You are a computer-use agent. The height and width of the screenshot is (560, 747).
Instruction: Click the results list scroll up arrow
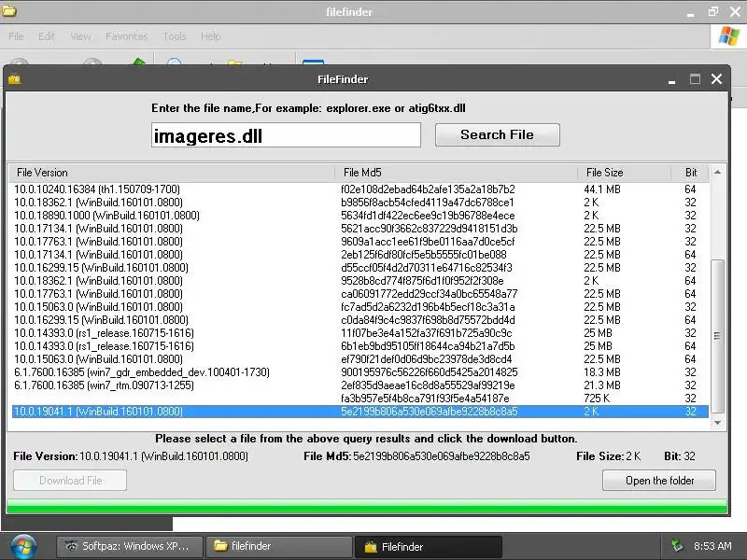pyautogui.click(x=717, y=172)
